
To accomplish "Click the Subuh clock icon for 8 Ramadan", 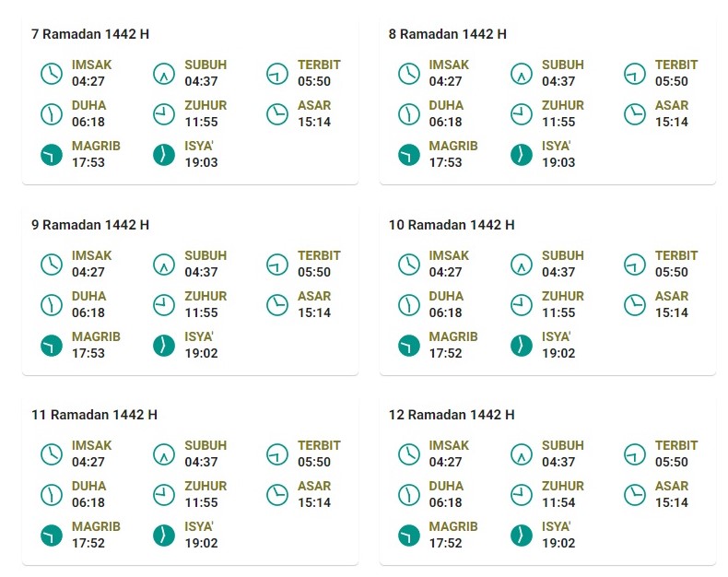I will (522, 74).
